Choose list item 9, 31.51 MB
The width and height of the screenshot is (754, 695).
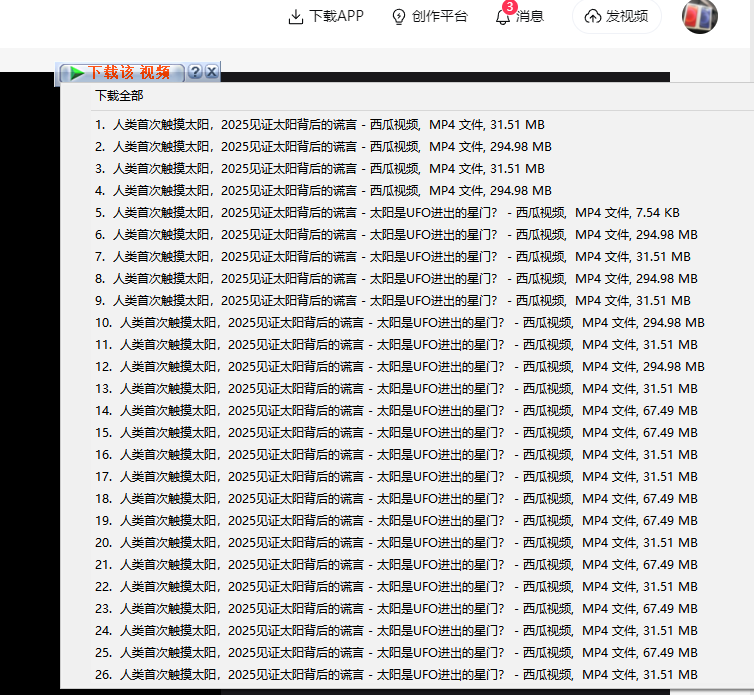tap(393, 301)
